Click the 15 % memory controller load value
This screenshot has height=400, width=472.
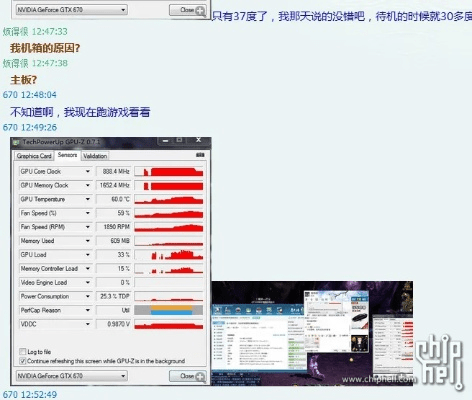[113, 269]
